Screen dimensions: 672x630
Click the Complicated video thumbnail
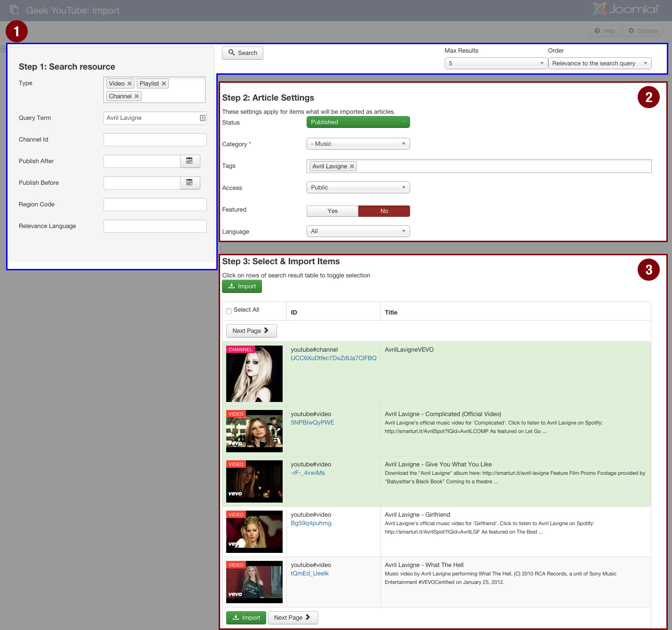coord(254,431)
